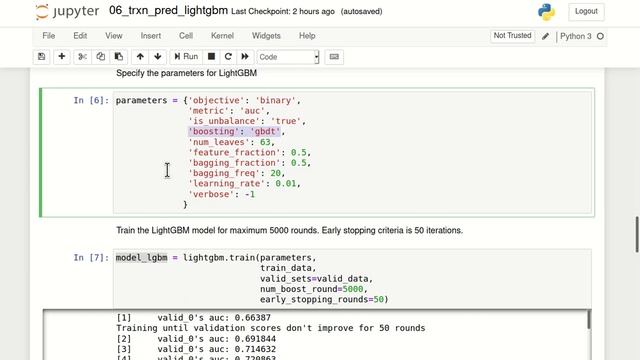Open the View menu
Viewport: 640px width, 360px height.
113,36
